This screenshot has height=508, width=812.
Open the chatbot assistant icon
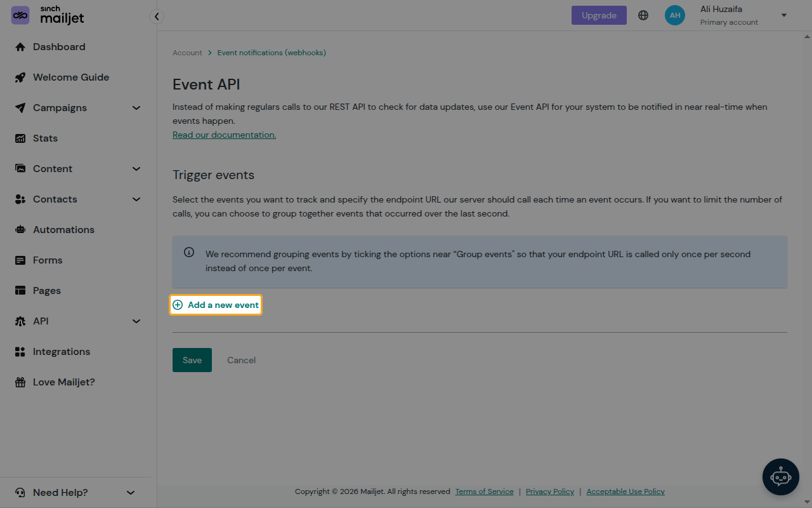pyautogui.click(x=781, y=477)
